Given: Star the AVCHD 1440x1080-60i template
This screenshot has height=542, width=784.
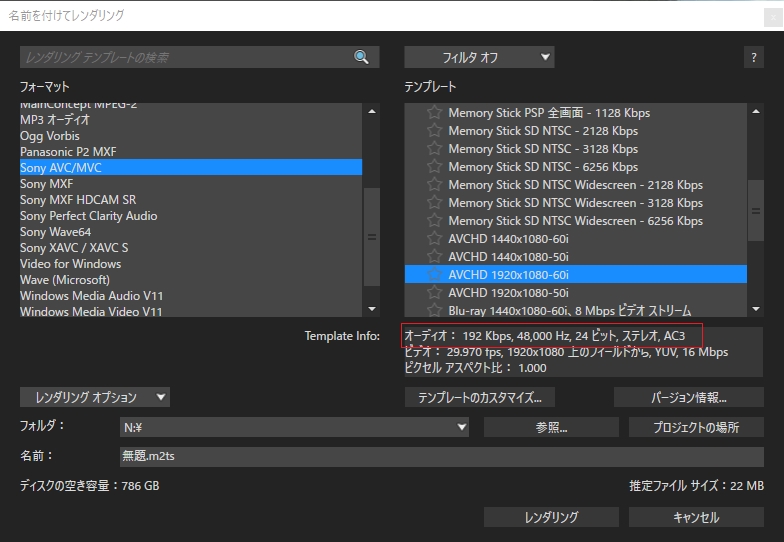Looking at the screenshot, I should tap(434, 238).
